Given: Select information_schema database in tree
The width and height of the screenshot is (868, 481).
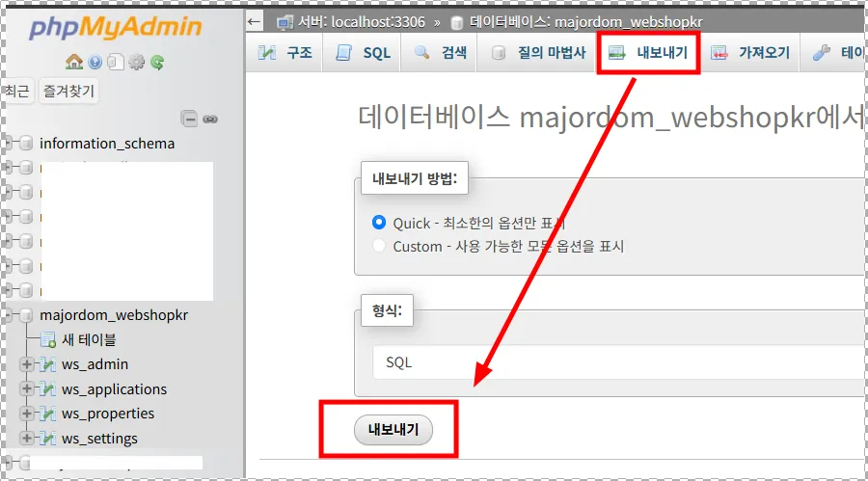Looking at the screenshot, I should [x=107, y=144].
